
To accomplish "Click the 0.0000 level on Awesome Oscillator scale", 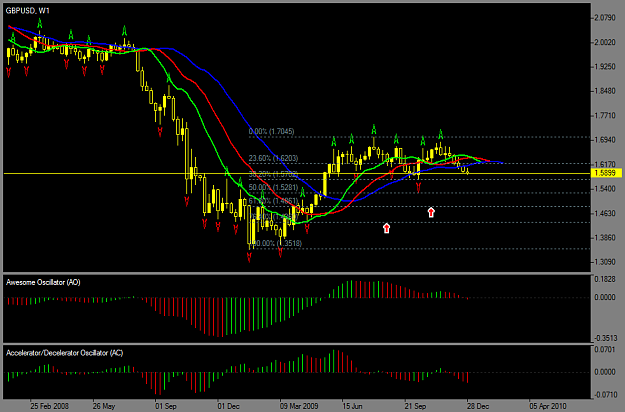I will tap(605, 297).
